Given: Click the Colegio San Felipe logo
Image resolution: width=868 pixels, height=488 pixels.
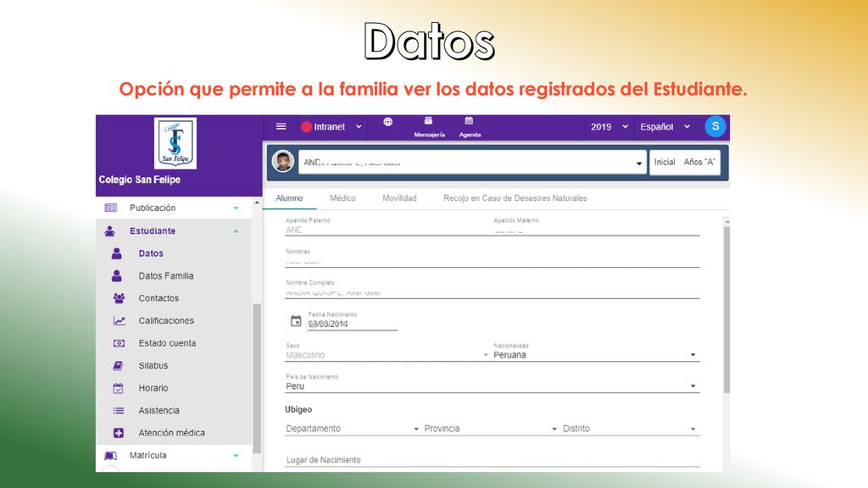Looking at the screenshot, I should click(x=175, y=142).
